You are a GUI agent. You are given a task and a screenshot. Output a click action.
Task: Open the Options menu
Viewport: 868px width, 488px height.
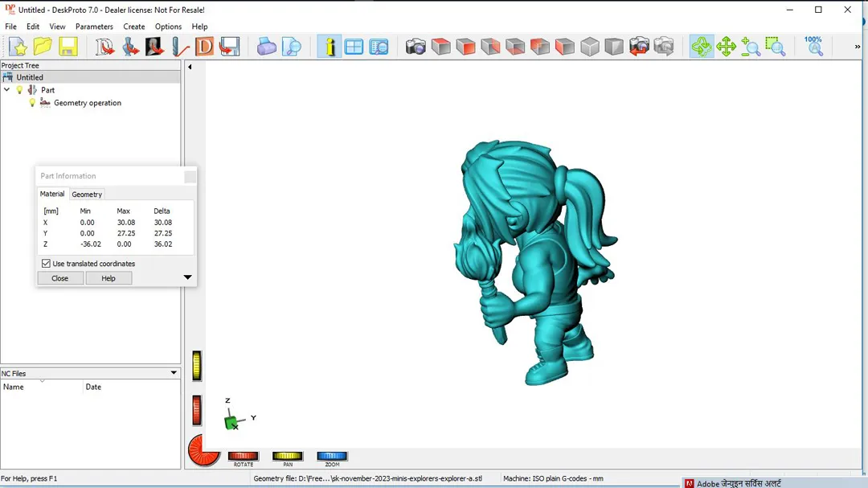click(168, 27)
